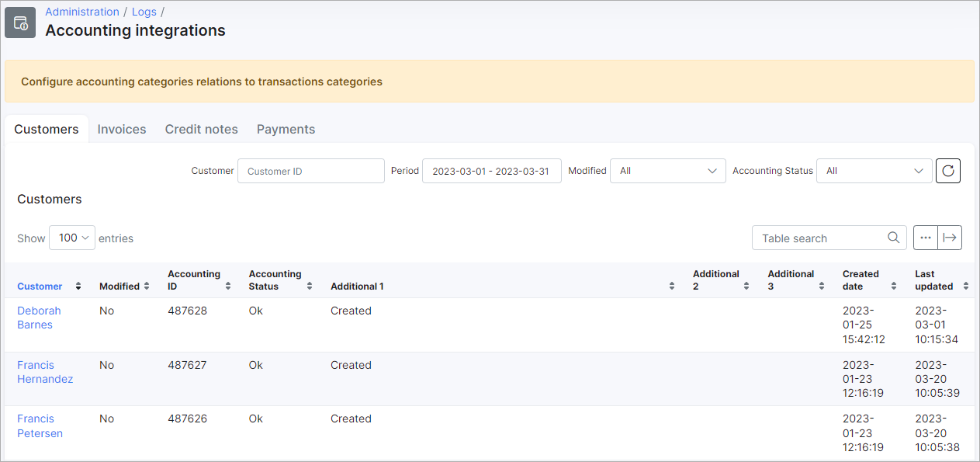
Task: Open the table options ellipsis icon
Action: pyautogui.click(x=925, y=238)
